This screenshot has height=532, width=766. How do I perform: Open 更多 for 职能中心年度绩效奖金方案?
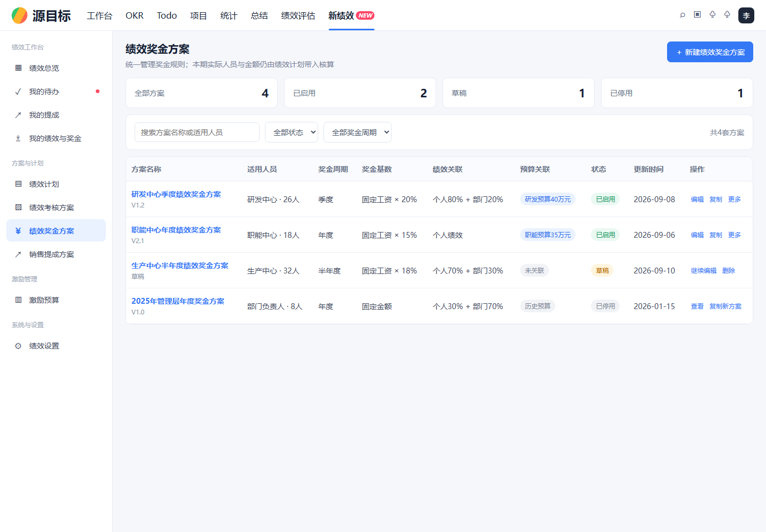pos(735,235)
